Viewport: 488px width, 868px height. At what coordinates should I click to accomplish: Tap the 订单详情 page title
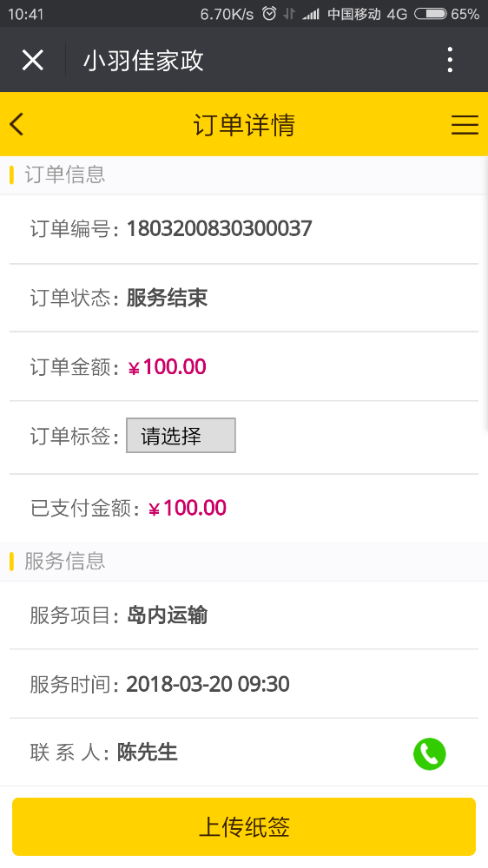click(244, 124)
